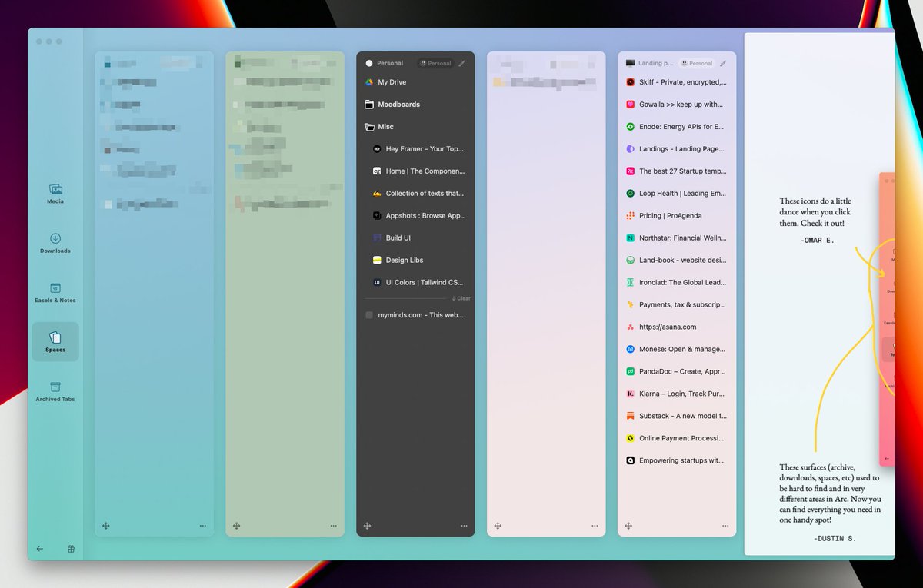Click the Design Libs tab favicon
Viewport: 923px width, 588px height.
click(x=377, y=261)
